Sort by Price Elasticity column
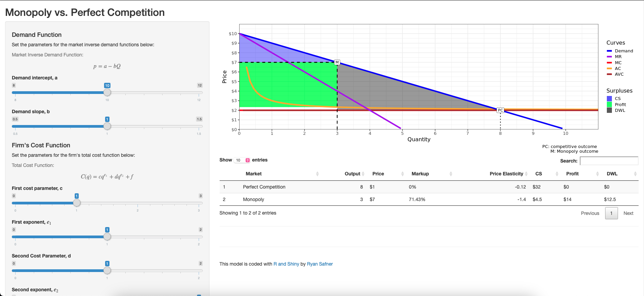644x296 pixels. pos(506,174)
